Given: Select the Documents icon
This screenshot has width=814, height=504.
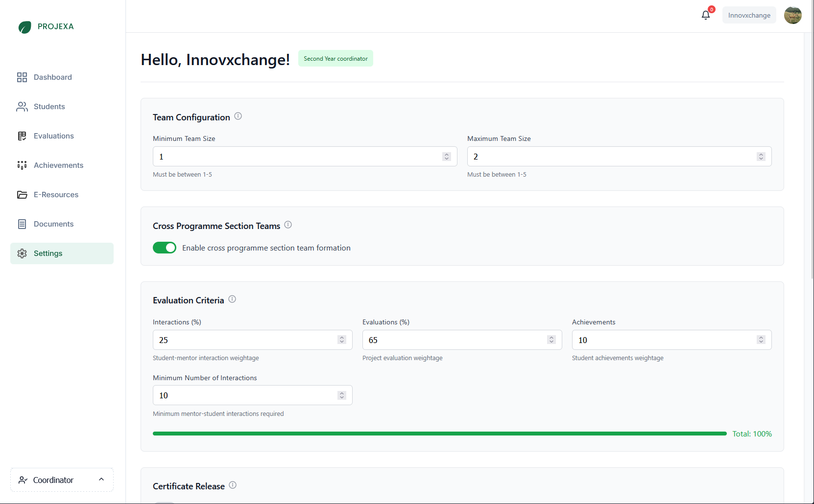Looking at the screenshot, I should [x=22, y=224].
